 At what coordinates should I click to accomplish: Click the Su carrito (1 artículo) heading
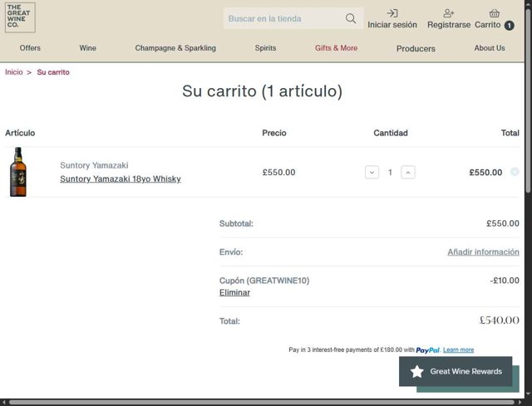click(262, 90)
